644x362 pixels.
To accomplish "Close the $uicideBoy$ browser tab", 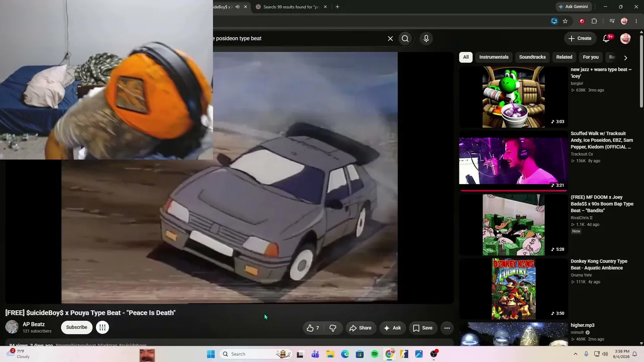I will (x=246, y=7).
